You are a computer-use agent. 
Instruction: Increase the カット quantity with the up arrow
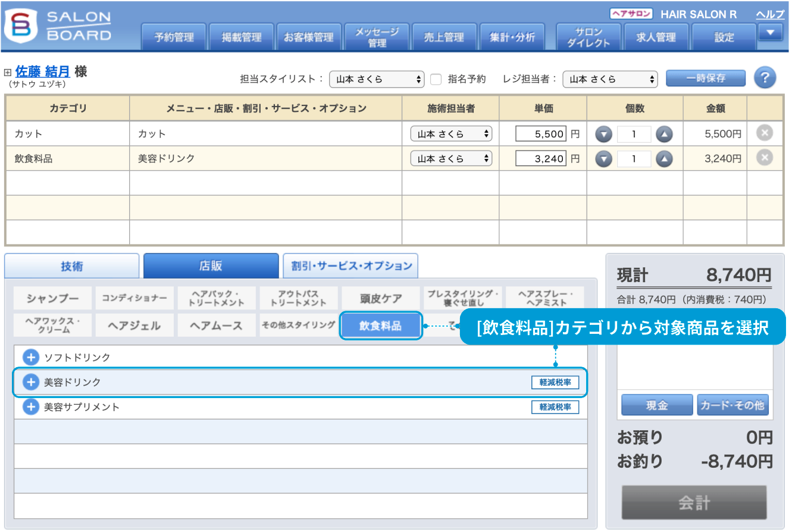click(664, 134)
